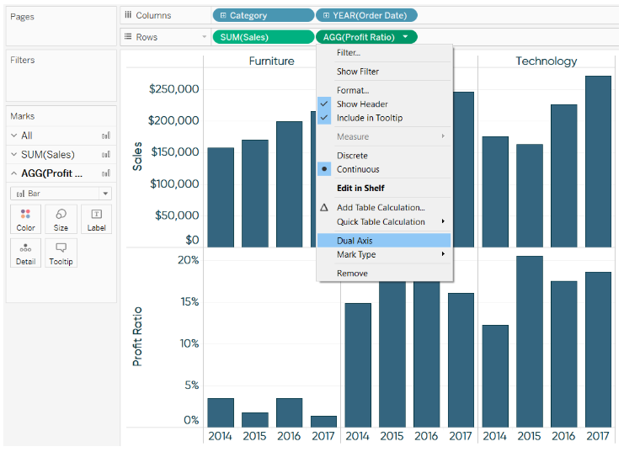
Task: Click the YEAR(Order Date) pill
Action: pos(367,15)
